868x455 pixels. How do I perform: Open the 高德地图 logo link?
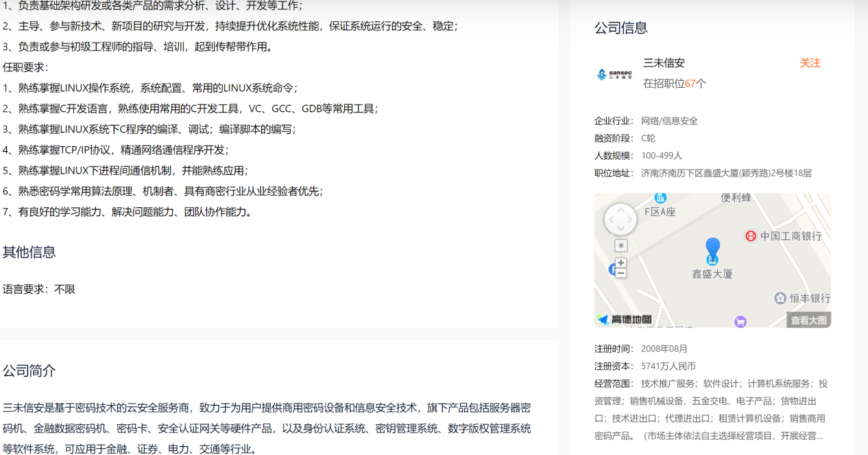(625, 319)
